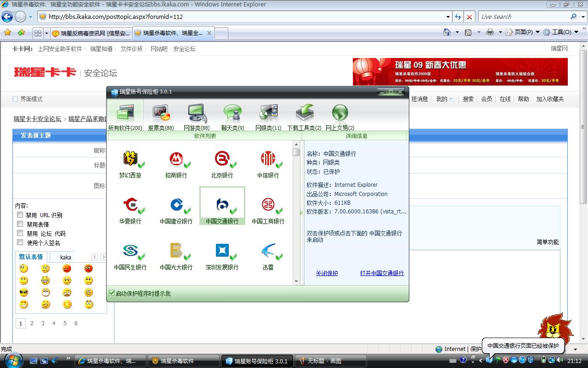This screenshot has height=368, width=588.
Task: Click the 打开中国交通银行 link
Action: 382,273
